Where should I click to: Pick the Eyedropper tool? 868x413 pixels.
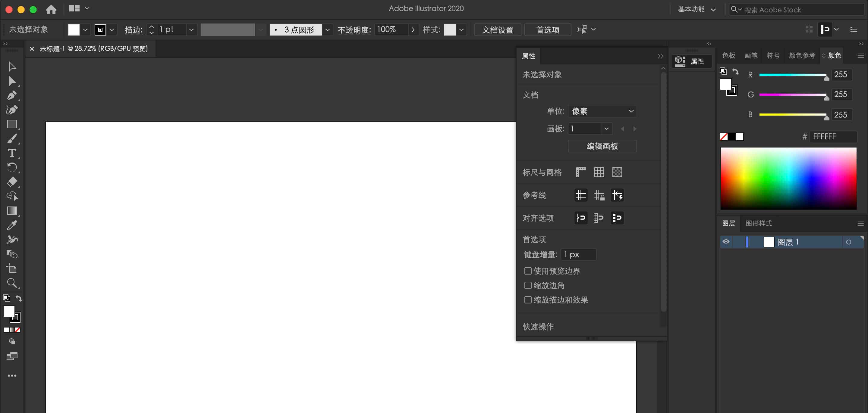tap(12, 225)
